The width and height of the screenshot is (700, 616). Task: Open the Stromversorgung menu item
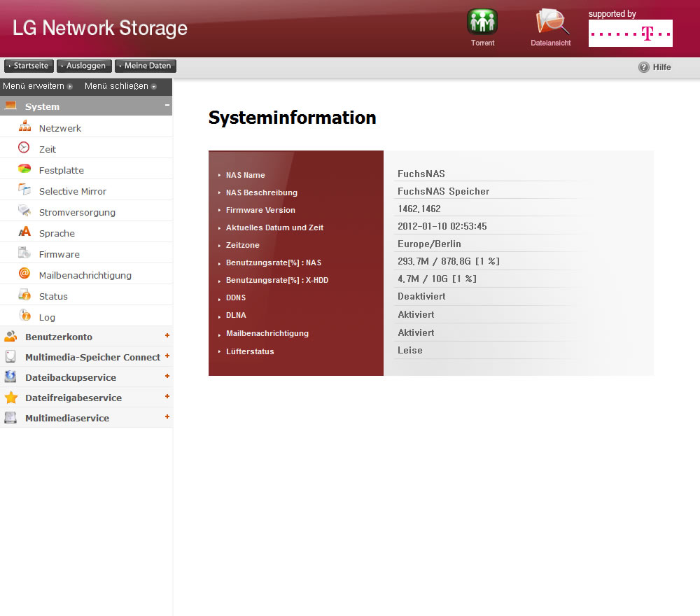point(77,212)
